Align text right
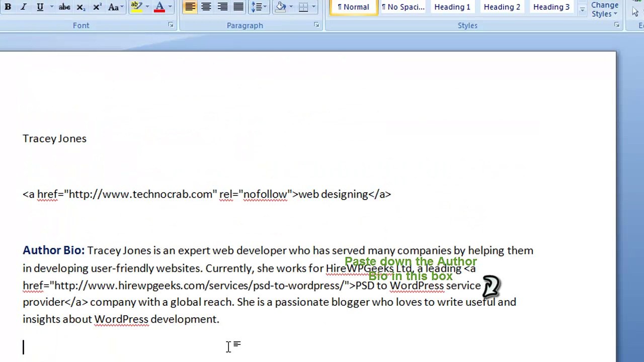 (222, 7)
